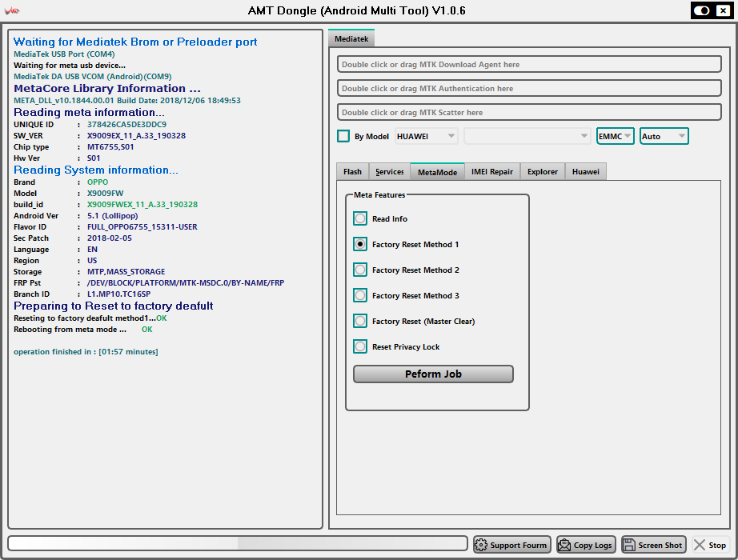
Task: Click the META_DLL version build date line
Action: pyautogui.click(x=127, y=100)
